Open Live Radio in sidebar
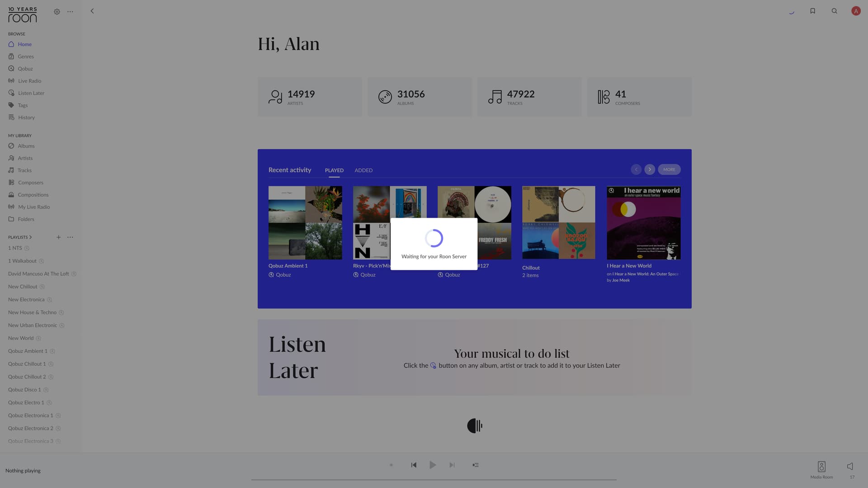This screenshot has height=488, width=868. point(24,81)
